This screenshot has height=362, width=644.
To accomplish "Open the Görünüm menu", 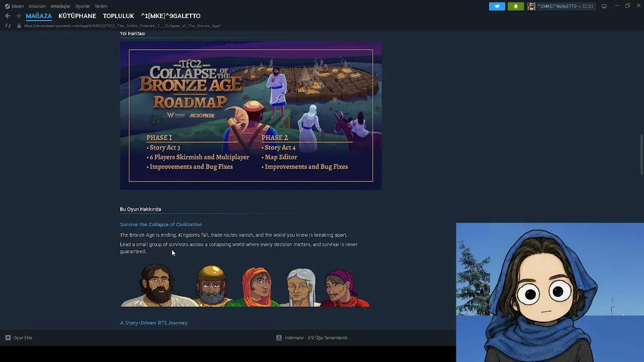I will click(x=37, y=6).
